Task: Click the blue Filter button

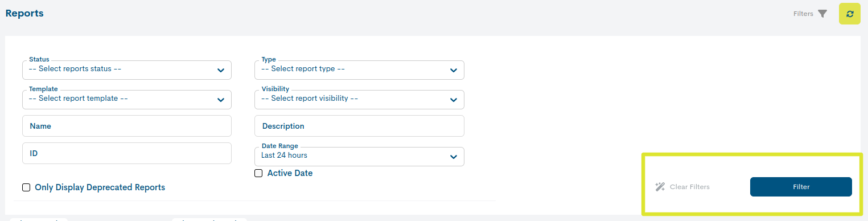Action: (x=801, y=187)
